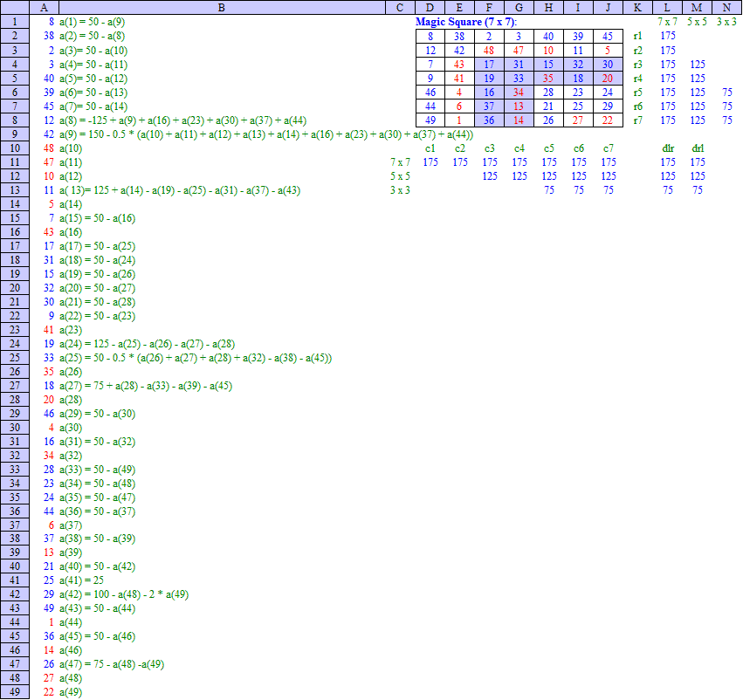Click the 'c1' column label
This screenshot has height=700, width=743.
coord(430,148)
